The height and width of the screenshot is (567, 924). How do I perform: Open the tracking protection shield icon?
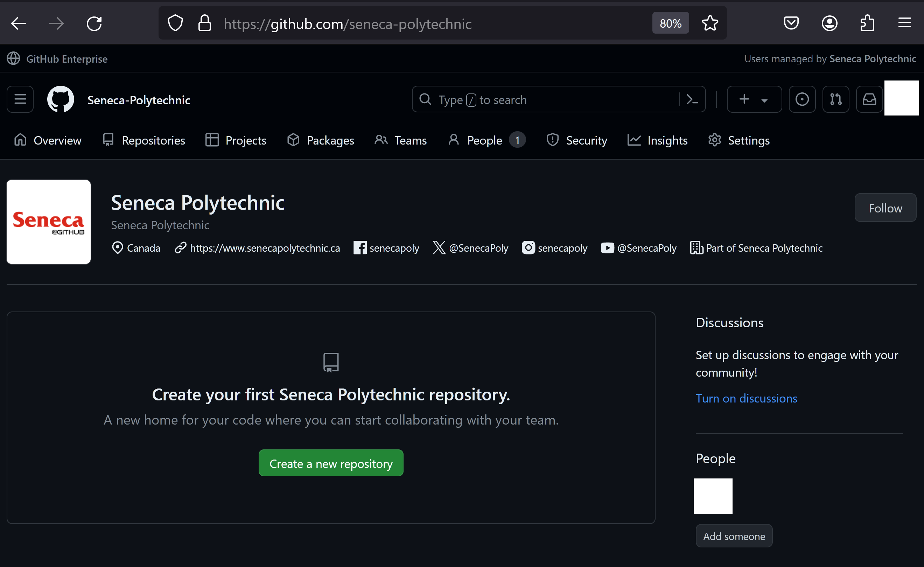pyautogui.click(x=175, y=23)
